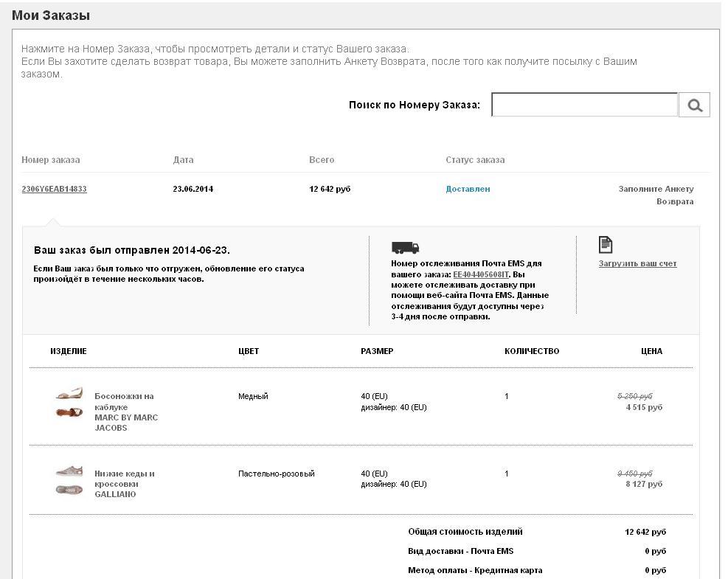Click the magnifying glass search button
Screen dimensions: 728x579
pyautogui.click(x=694, y=105)
